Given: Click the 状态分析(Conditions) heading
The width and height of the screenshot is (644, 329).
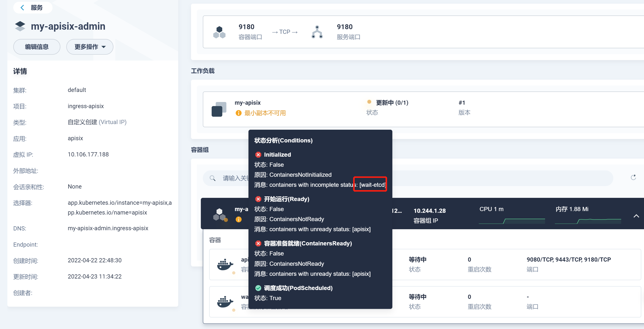Looking at the screenshot, I should coord(283,140).
